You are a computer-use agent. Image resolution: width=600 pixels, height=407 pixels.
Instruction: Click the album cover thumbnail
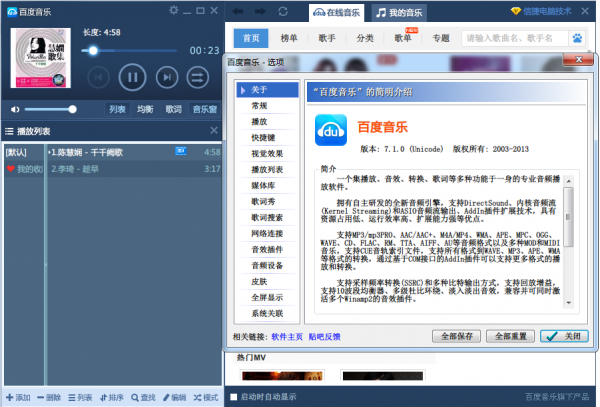click(x=41, y=58)
